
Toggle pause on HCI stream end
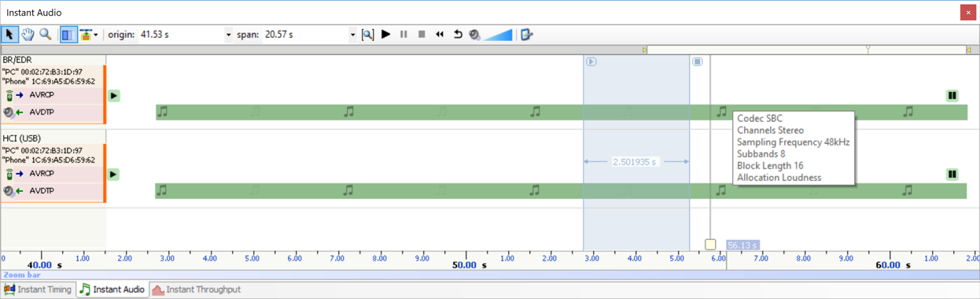(952, 174)
